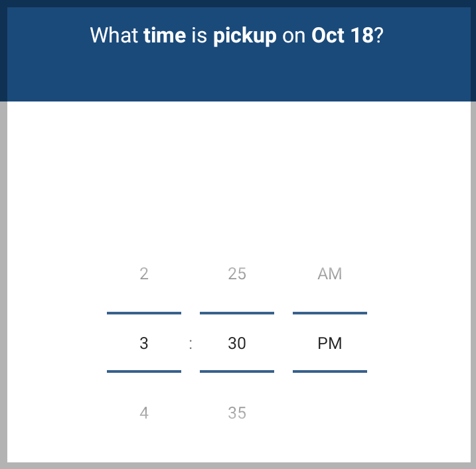This screenshot has height=469, width=476.
Task: Select minute 25 above the current minute
Action: click(237, 273)
